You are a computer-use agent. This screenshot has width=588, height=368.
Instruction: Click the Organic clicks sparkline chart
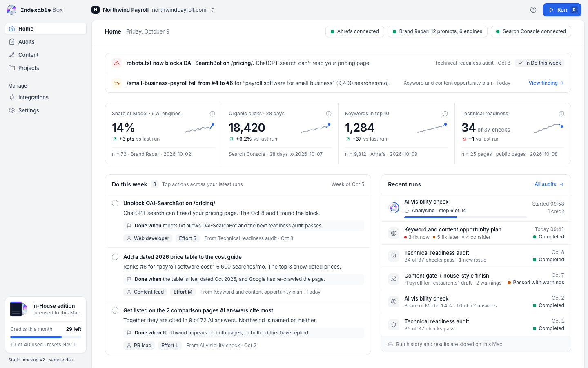pyautogui.click(x=316, y=128)
